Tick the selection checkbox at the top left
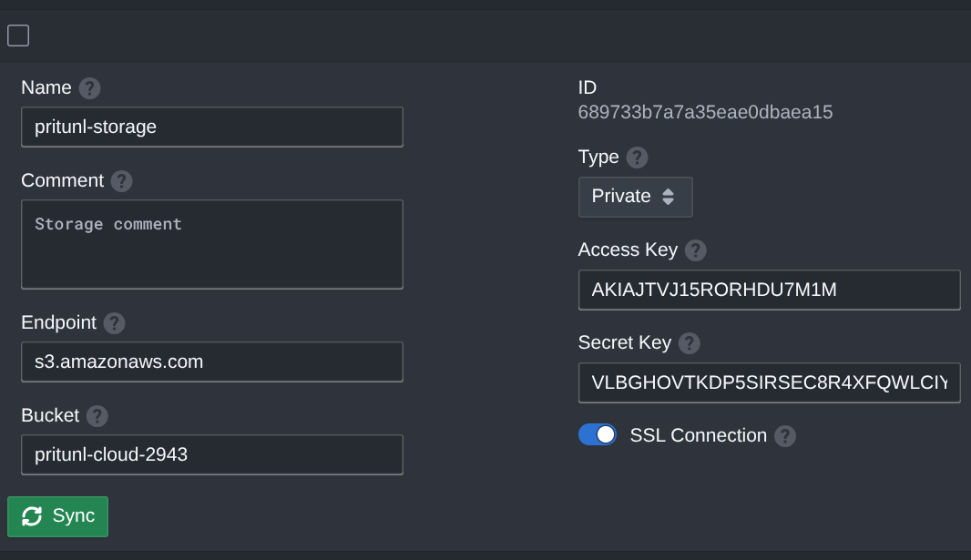 pos(17,35)
